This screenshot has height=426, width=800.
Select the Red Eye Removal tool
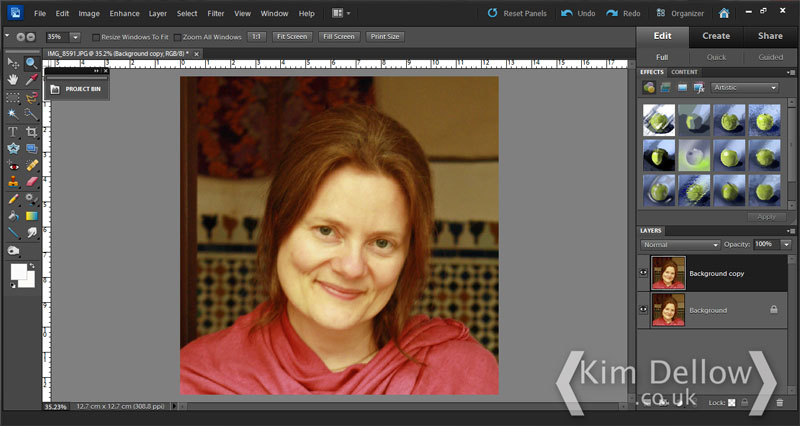pyautogui.click(x=13, y=166)
